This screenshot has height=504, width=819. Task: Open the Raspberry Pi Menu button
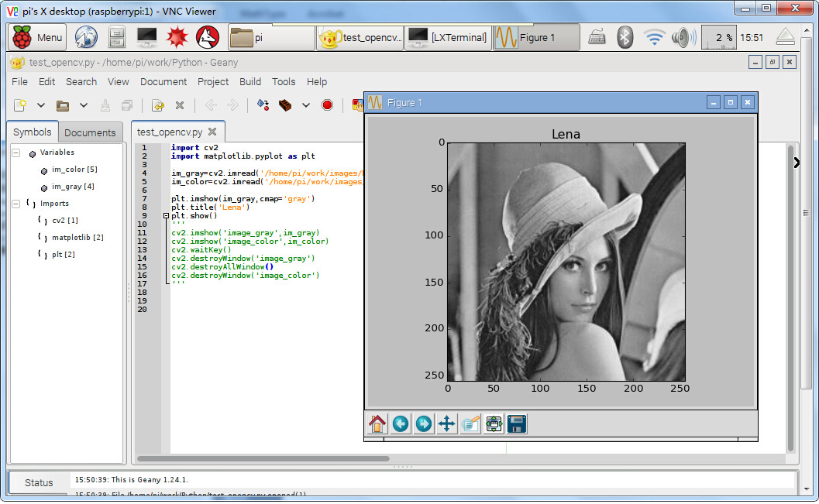tap(38, 37)
